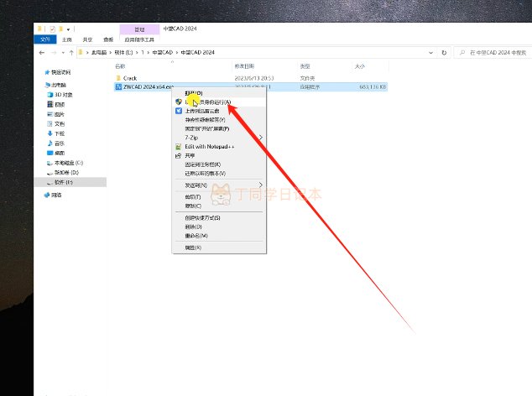The width and height of the screenshot is (532, 396).
Task: Choose 复制(C) from context menu
Action: pyautogui.click(x=219, y=206)
